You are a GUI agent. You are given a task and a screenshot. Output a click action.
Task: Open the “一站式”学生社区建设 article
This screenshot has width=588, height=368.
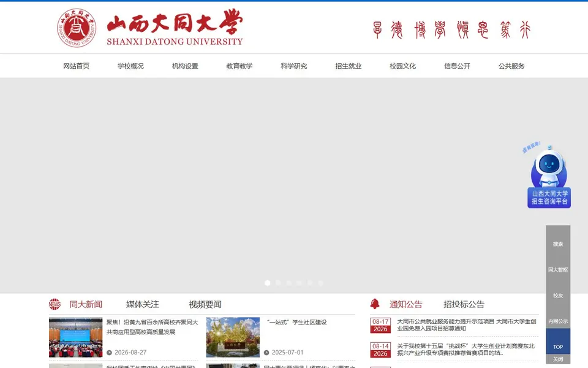(x=296, y=322)
